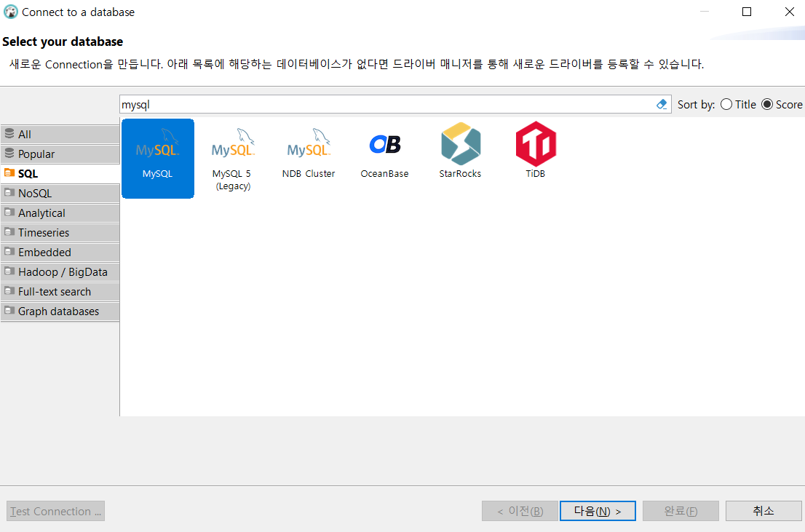This screenshot has height=532, width=805.
Task: Open the Popular category
Action: point(60,154)
